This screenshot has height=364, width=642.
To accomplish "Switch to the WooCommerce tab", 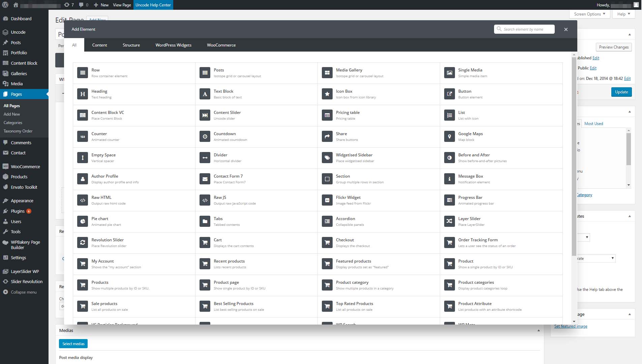I will (221, 45).
